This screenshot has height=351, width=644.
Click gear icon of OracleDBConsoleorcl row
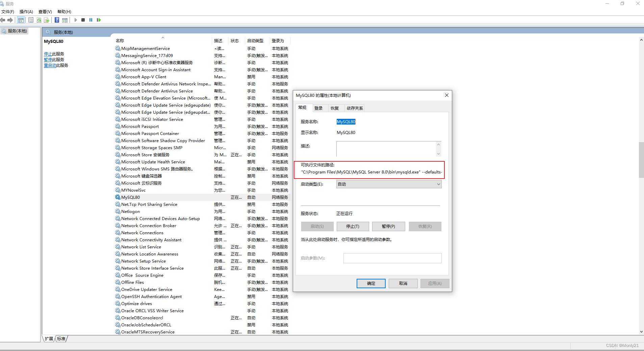[x=118, y=318]
